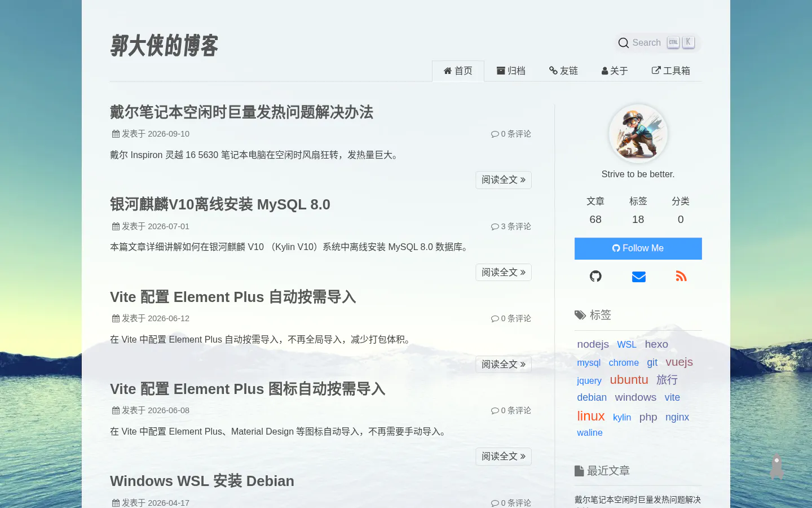Click the rocket back-to-top icon

point(776,466)
